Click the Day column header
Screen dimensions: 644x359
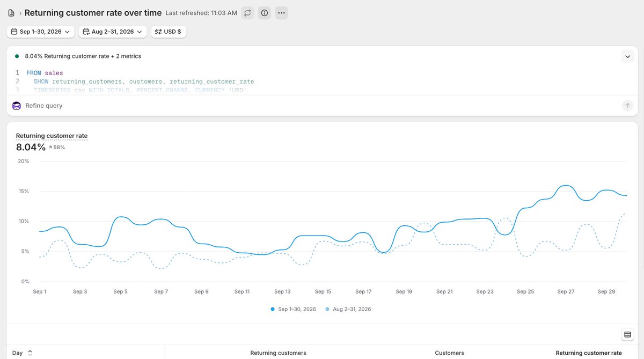coord(18,353)
